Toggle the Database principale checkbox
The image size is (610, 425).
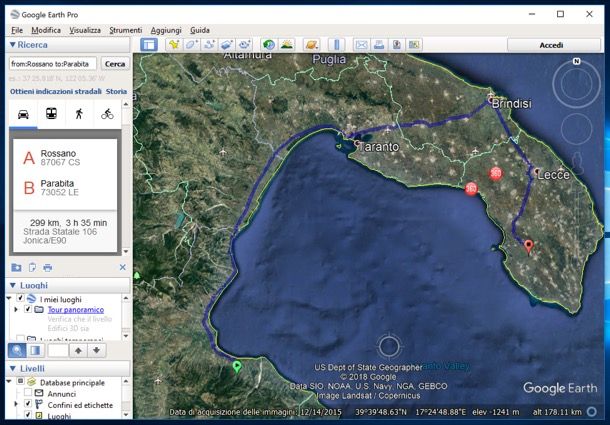point(20,381)
